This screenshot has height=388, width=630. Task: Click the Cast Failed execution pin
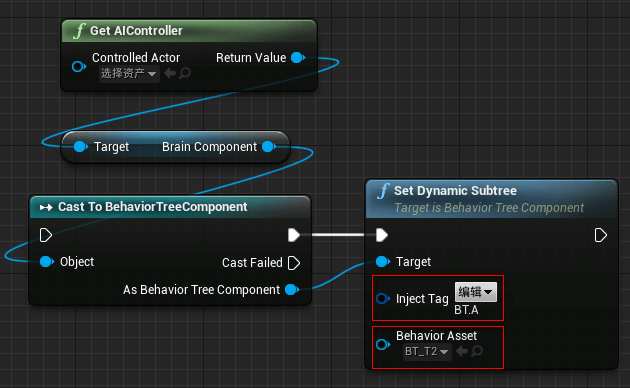(x=294, y=263)
